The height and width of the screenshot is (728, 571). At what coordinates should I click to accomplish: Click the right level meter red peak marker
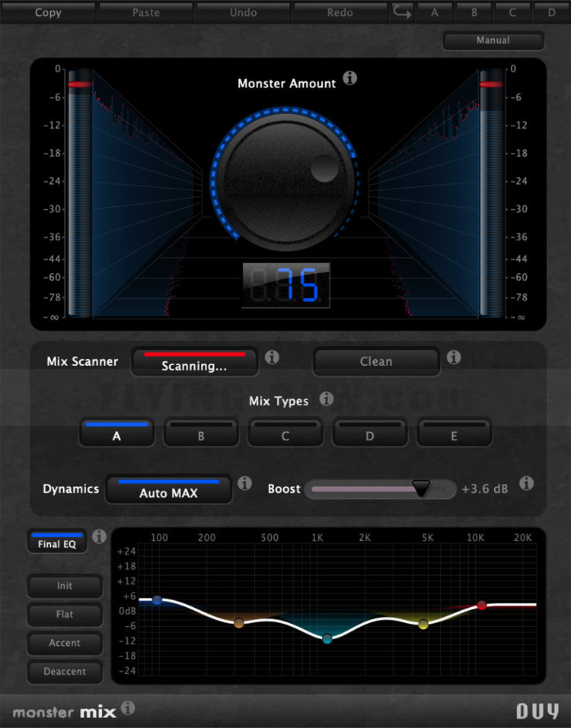point(491,84)
